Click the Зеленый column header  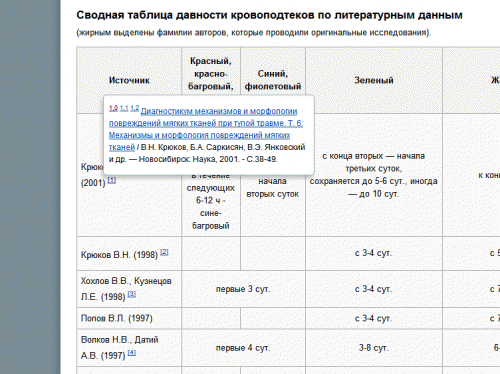pyautogui.click(x=374, y=80)
